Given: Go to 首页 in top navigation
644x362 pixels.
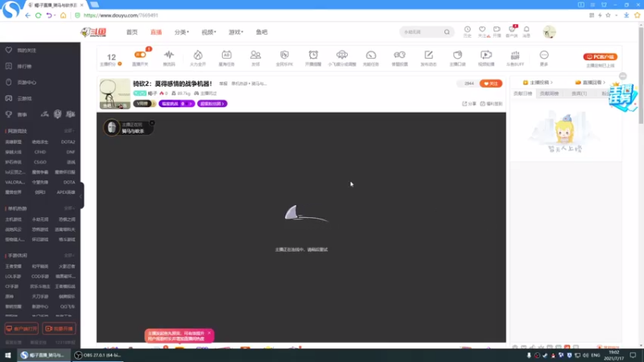Looking at the screenshot, I should (x=132, y=32).
